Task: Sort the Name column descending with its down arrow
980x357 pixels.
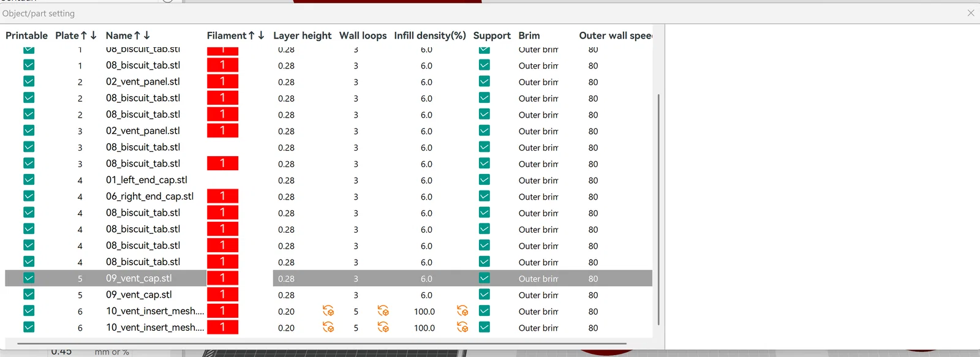Action: tap(147, 36)
